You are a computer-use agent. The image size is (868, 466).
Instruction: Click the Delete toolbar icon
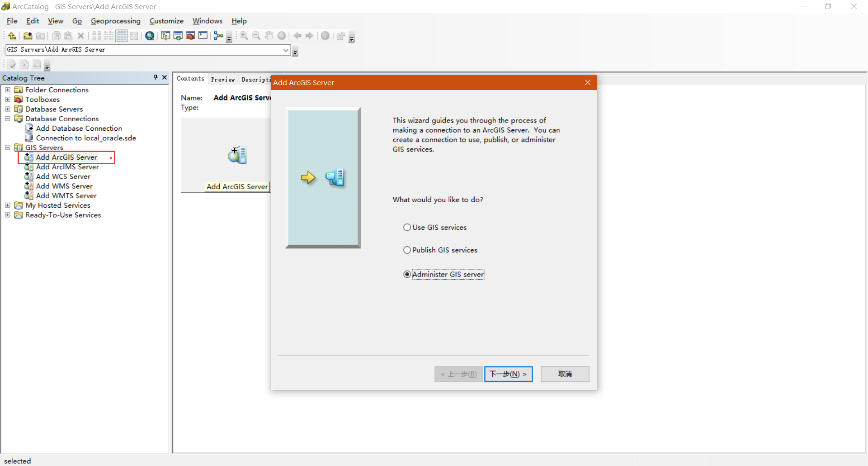point(81,36)
